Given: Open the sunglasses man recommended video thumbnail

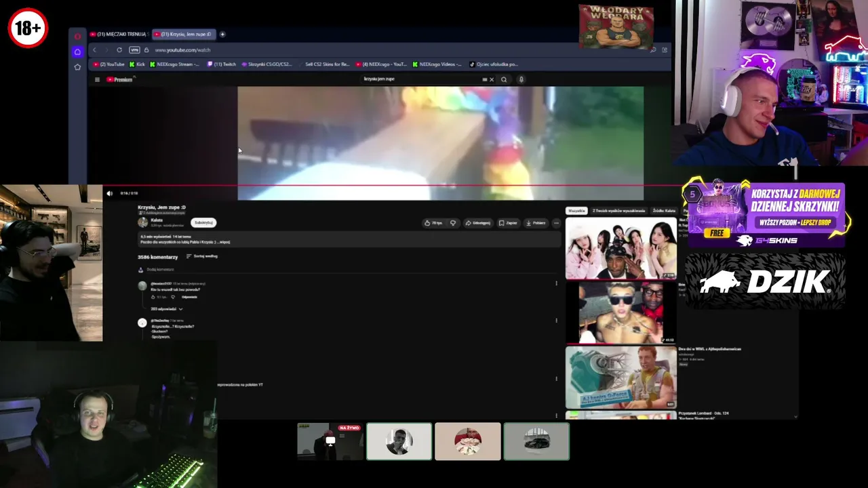Looking at the screenshot, I should 621,312.
